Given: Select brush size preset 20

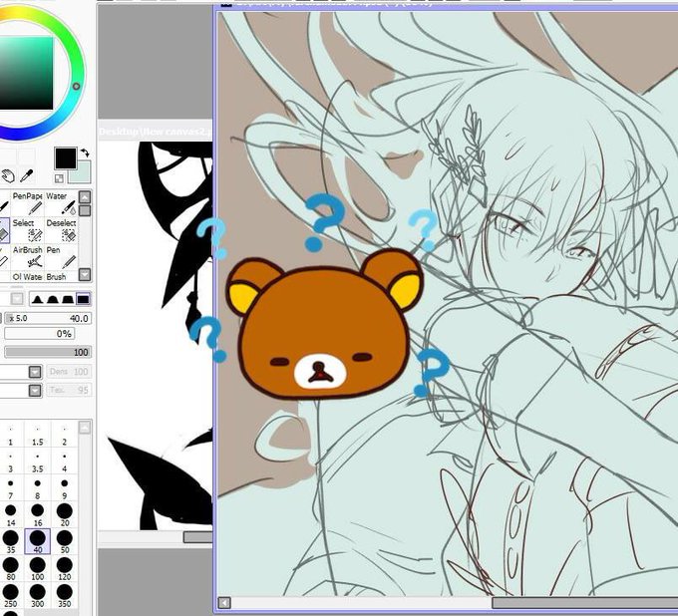Looking at the screenshot, I should (65, 515).
